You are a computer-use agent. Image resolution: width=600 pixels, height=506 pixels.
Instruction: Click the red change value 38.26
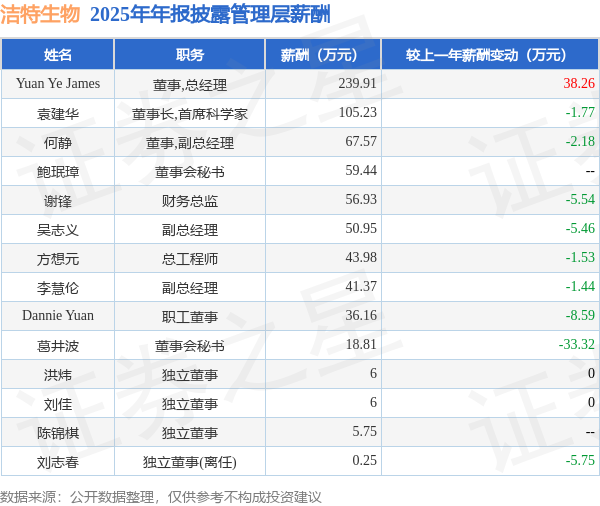pyautogui.click(x=579, y=83)
